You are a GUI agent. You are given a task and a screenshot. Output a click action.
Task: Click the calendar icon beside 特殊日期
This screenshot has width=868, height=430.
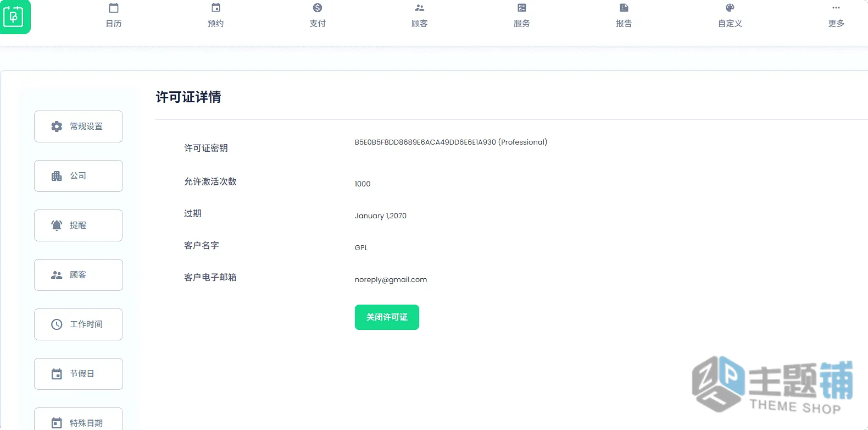pyautogui.click(x=57, y=423)
